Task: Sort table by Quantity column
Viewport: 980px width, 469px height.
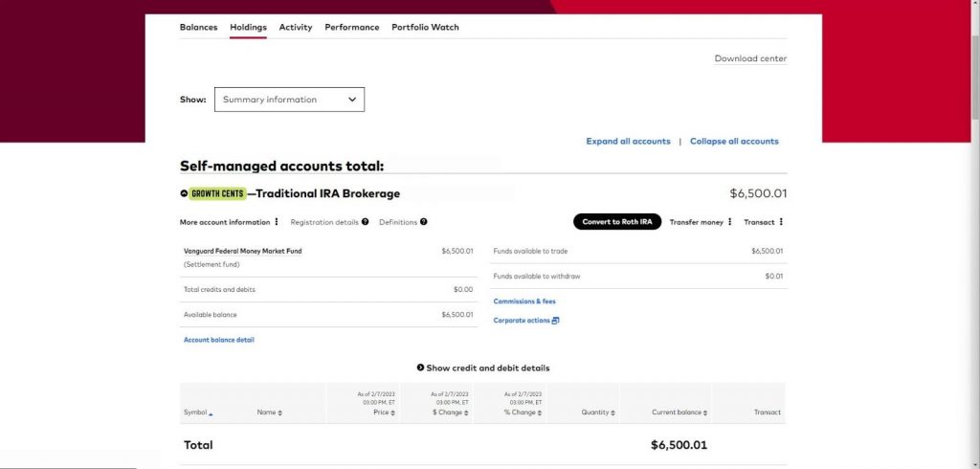Action: pyautogui.click(x=597, y=413)
